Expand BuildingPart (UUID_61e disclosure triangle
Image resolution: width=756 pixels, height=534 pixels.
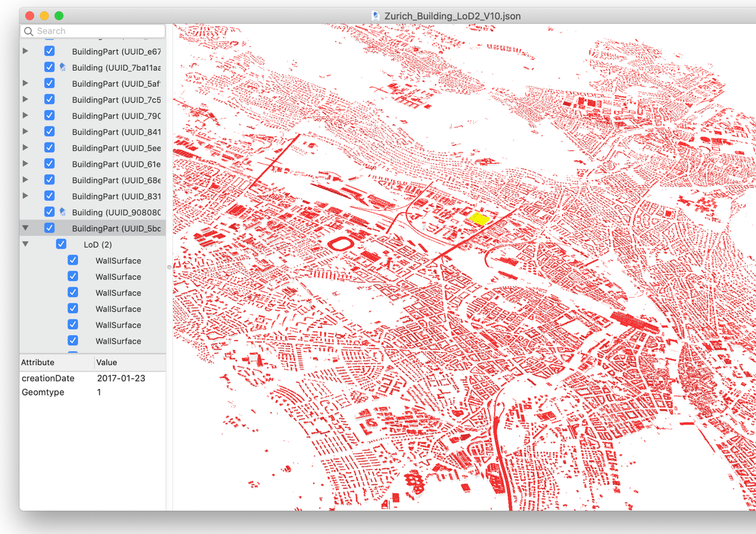click(x=25, y=164)
